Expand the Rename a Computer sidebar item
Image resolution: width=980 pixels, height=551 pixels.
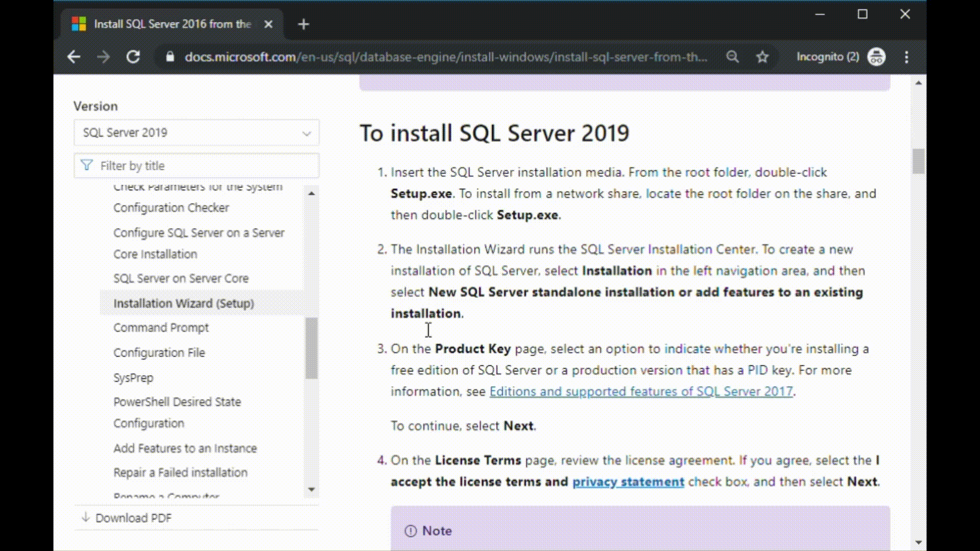166,495
